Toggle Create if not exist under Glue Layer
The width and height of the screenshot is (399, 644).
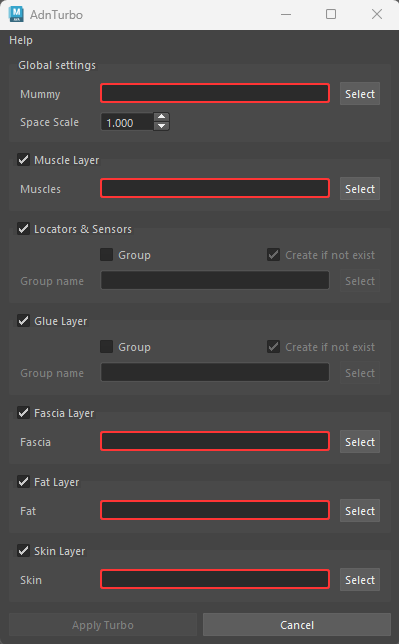(273, 347)
